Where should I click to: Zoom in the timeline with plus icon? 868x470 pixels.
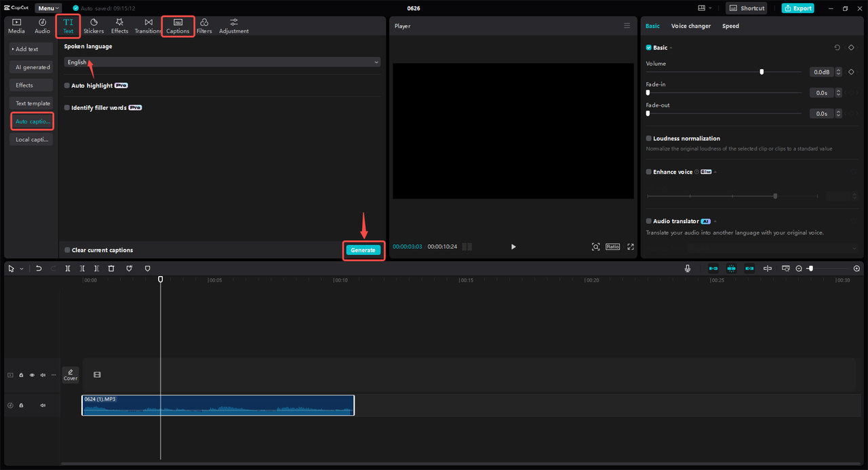[x=856, y=269]
